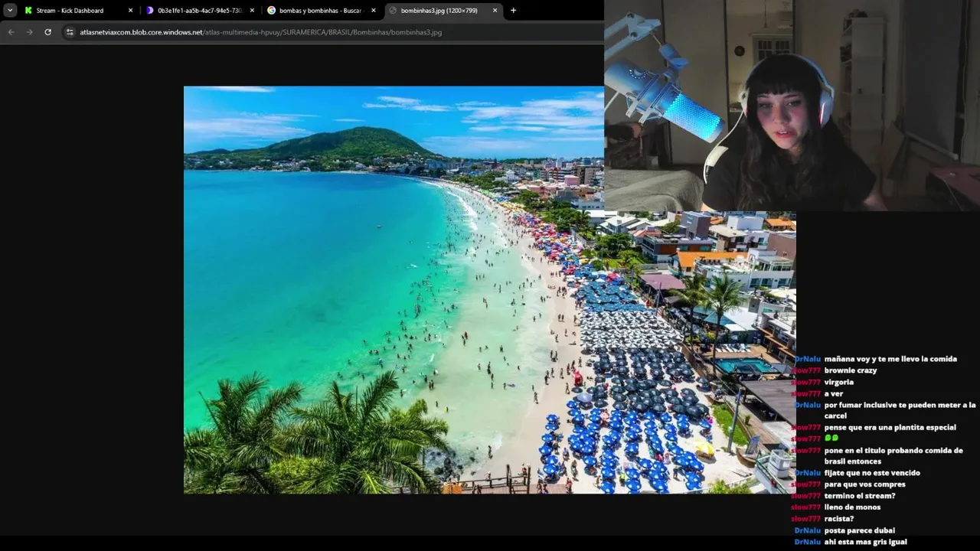Click chat message "pone en el titulo probando comida"
980x551 pixels.
(x=893, y=455)
